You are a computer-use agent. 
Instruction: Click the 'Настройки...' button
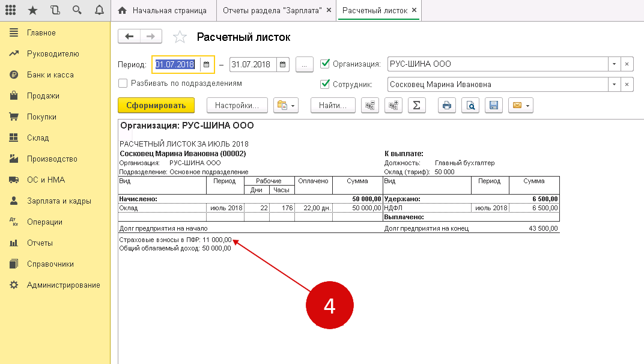click(x=237, y=105)
